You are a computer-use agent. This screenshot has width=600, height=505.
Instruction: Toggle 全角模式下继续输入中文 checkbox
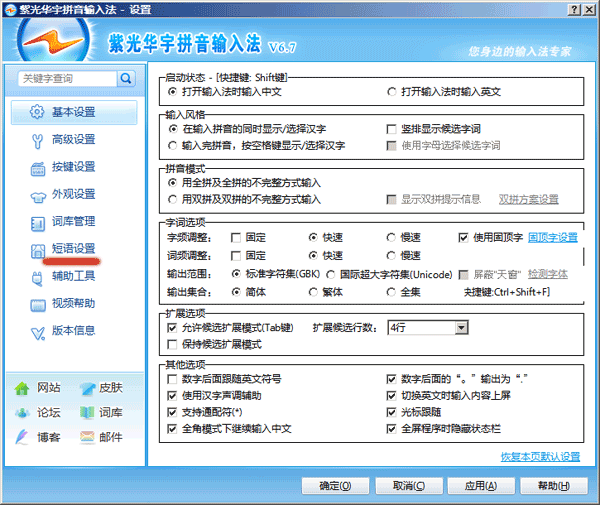(172, 429)
